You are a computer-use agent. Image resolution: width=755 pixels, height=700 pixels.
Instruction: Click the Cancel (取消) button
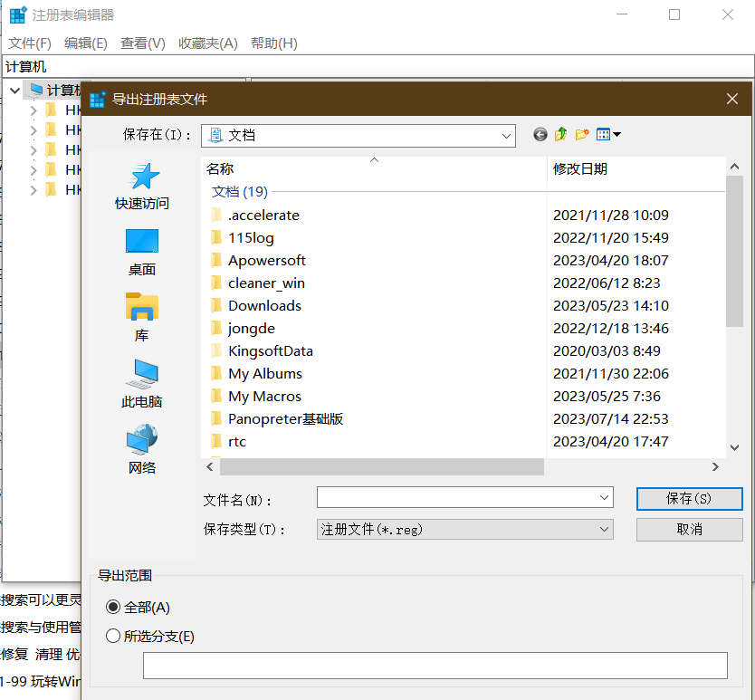coord(689,529)
